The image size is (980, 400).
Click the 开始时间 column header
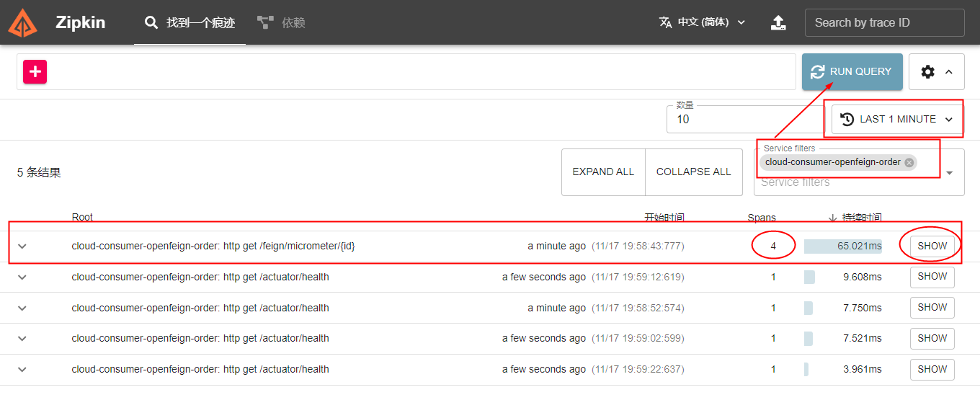pos(664,217)
